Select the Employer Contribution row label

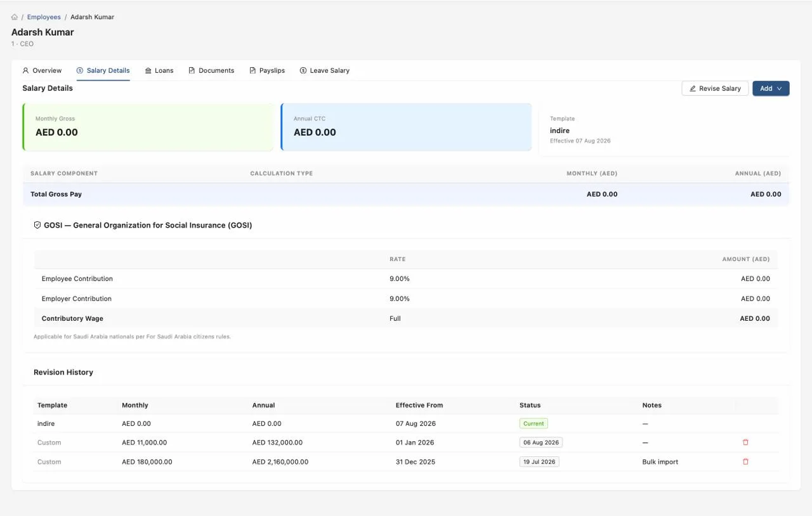point(77,299)
